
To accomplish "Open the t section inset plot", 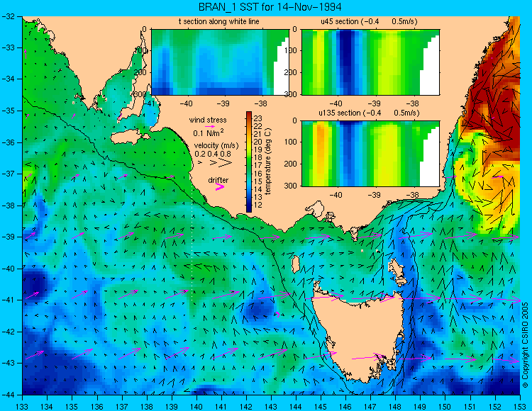I will point(220,62).
